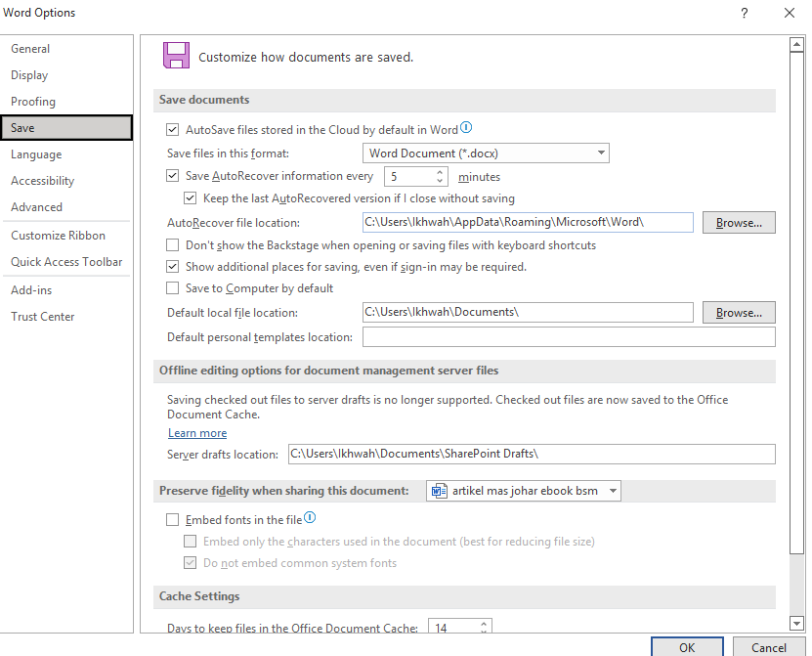Click the Server drafts location field
The width and height of the screenshot is (812, 656).
pos(532,454)
